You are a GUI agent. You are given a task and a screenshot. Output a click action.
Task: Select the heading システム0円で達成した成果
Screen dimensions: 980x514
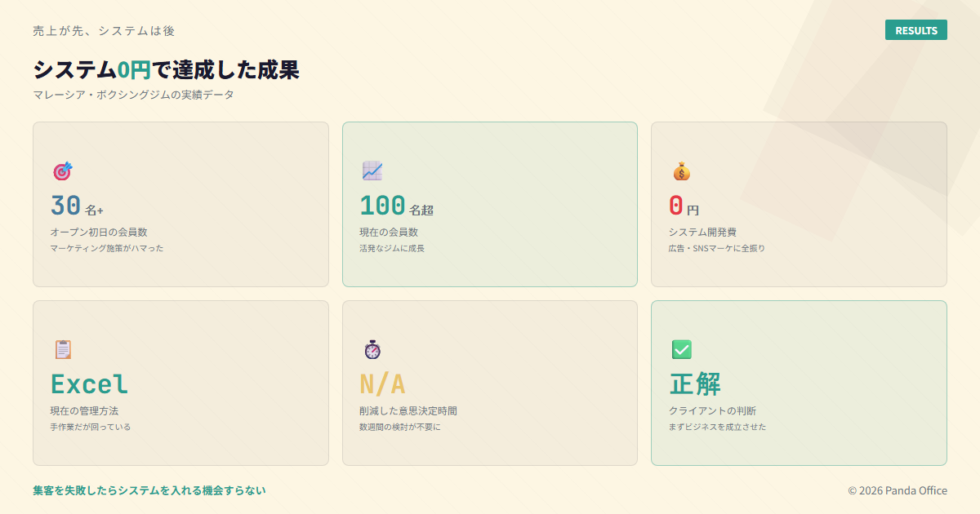click(167, 70)
